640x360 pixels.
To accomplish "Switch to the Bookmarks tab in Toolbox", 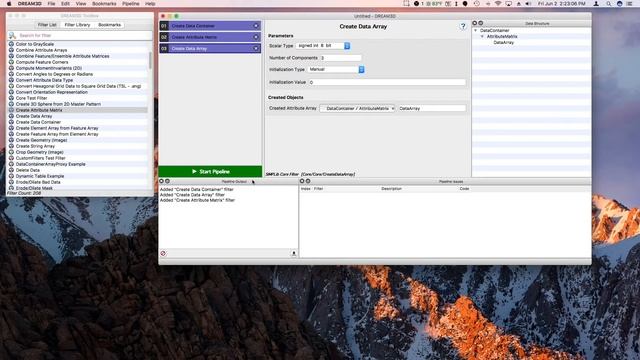I will point(109,25).
